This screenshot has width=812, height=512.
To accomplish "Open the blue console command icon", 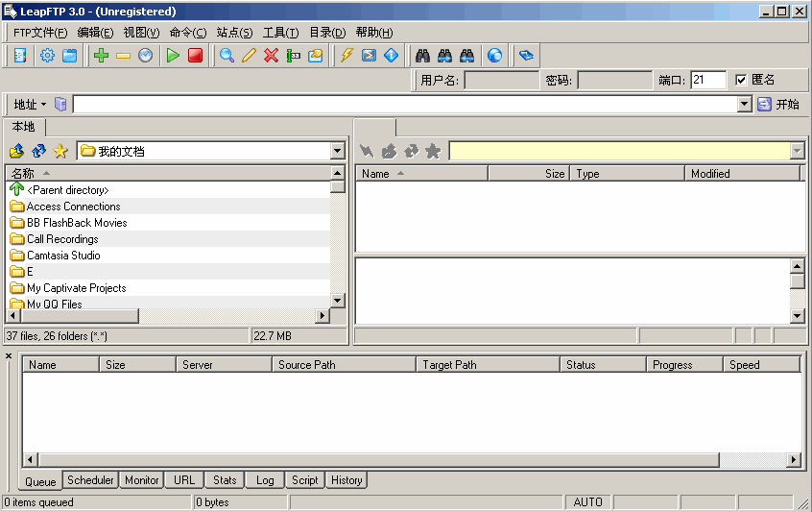I will tap(369, 56).
